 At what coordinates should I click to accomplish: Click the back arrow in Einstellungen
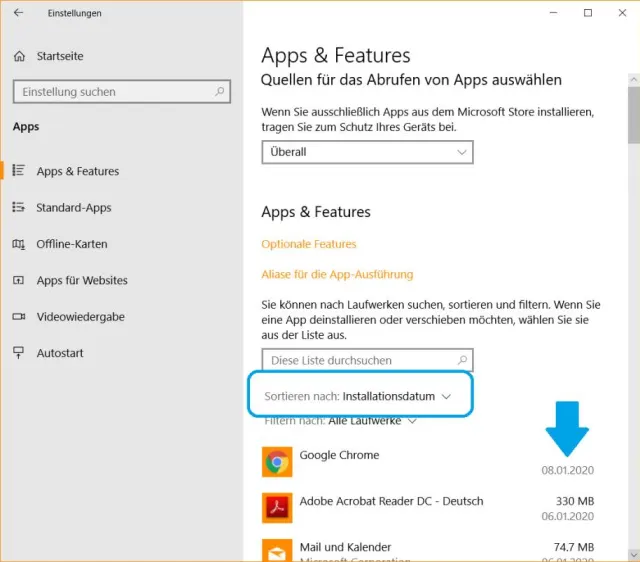[18, 13]
